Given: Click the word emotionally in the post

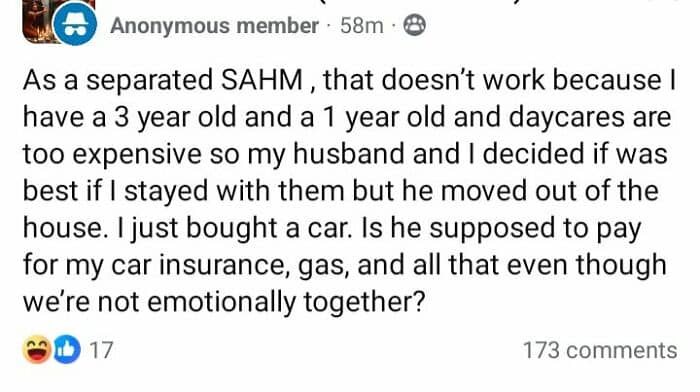Looking at the screenshot, I should (x=221, y=303).
